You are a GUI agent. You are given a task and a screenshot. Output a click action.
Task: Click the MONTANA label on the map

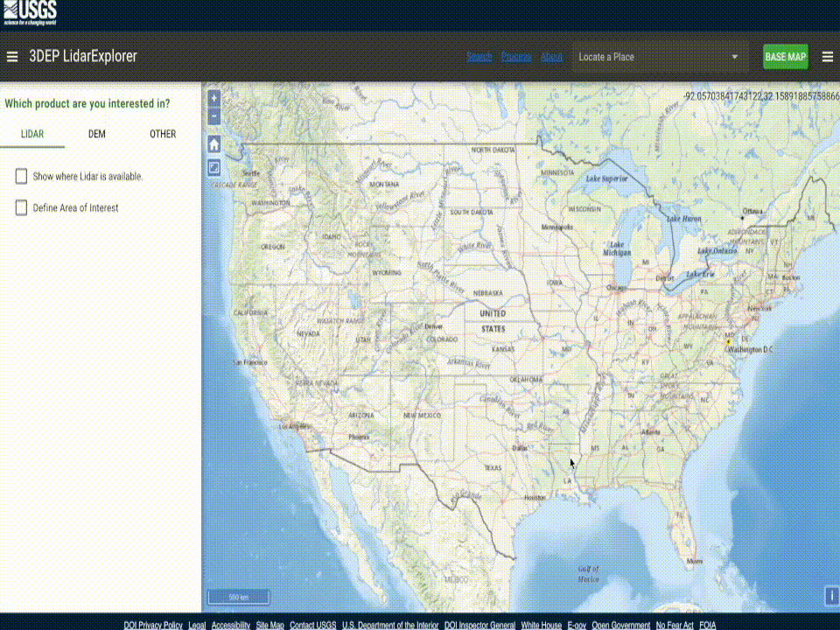pos(384,185)
